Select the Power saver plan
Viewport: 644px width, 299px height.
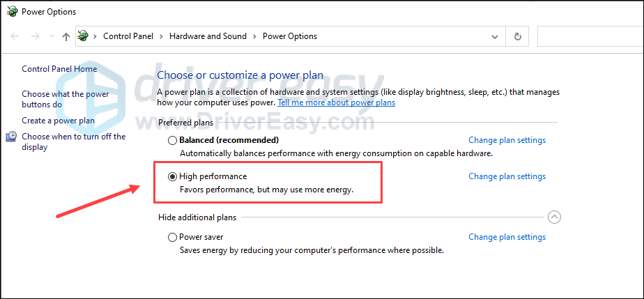click(x=173, y=238)
